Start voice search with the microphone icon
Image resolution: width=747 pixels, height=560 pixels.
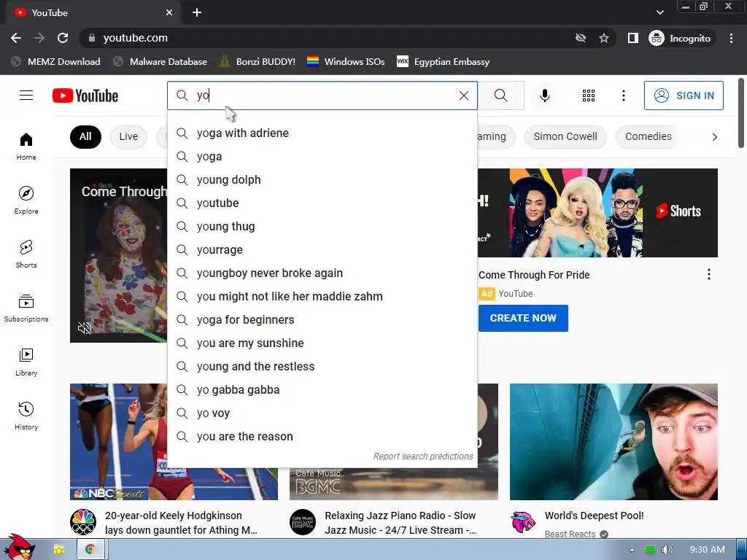click(544, 96)
